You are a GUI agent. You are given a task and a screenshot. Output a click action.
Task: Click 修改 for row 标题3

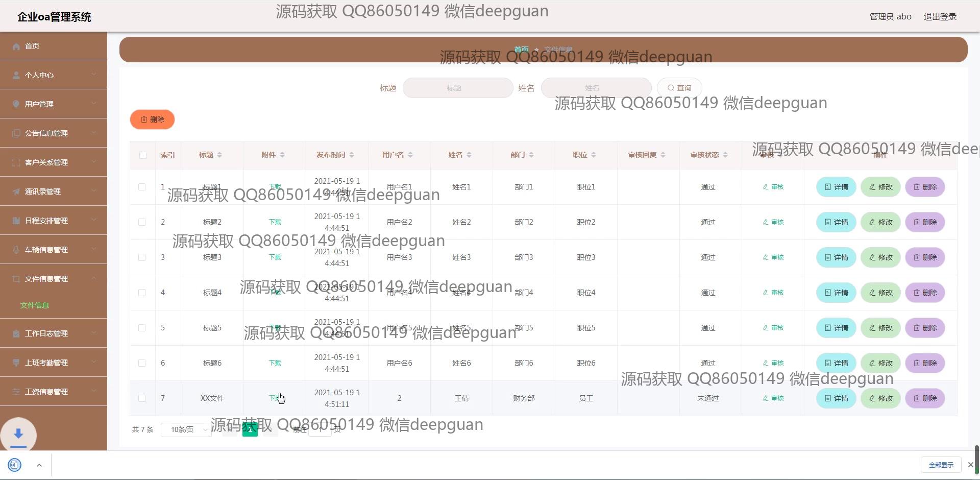coord(880,257)
